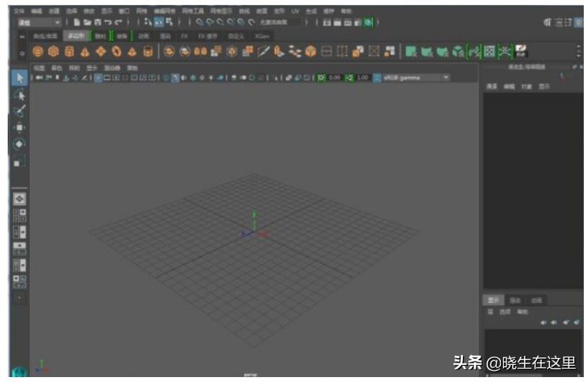Screen dimensions: 588x382
Task: Switch to four-view panel layout
Action: point(20,216)
